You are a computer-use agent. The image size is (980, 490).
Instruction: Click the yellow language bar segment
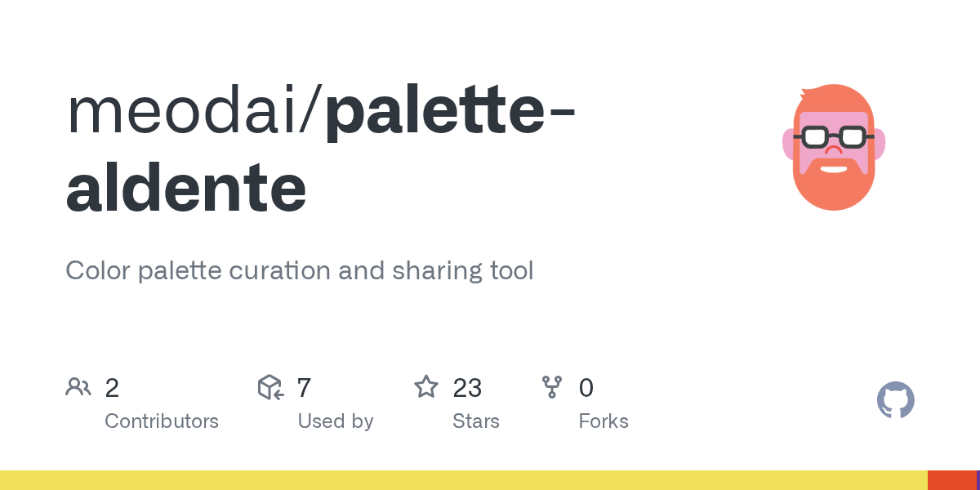coord(464,480)
